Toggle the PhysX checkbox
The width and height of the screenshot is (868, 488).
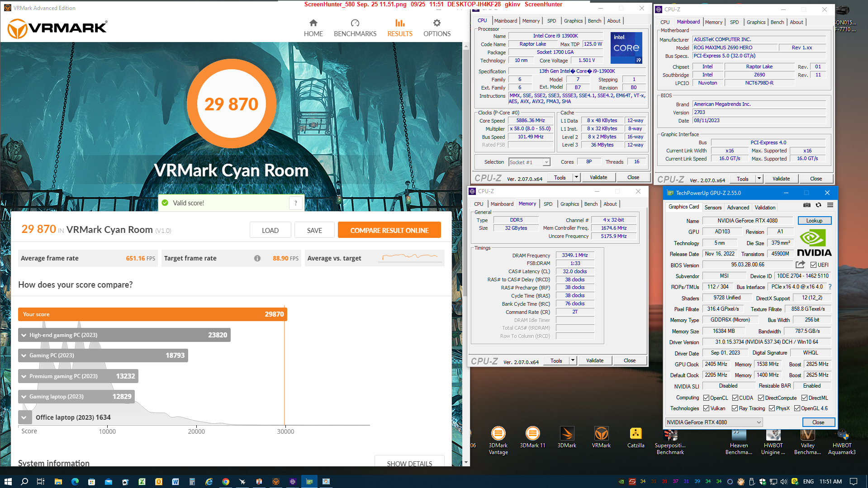pyautogui.click(x=772, y=408)
